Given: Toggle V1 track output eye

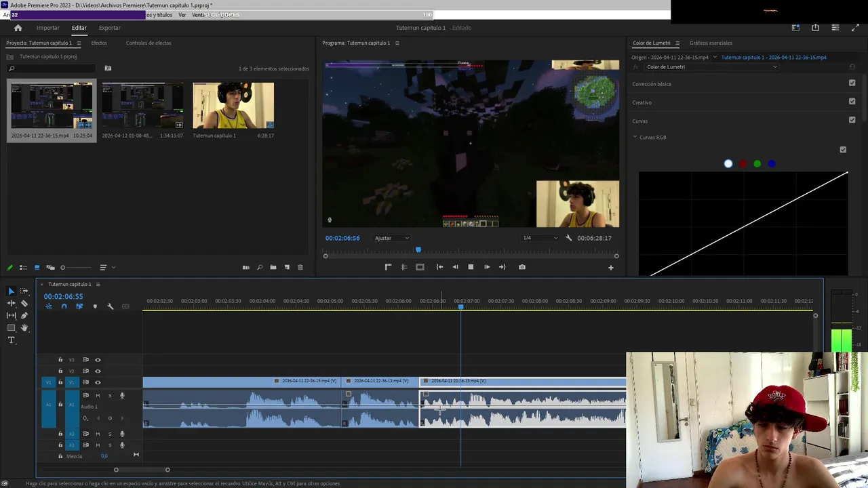Looking at the screenshot, I should coord(98,382).
